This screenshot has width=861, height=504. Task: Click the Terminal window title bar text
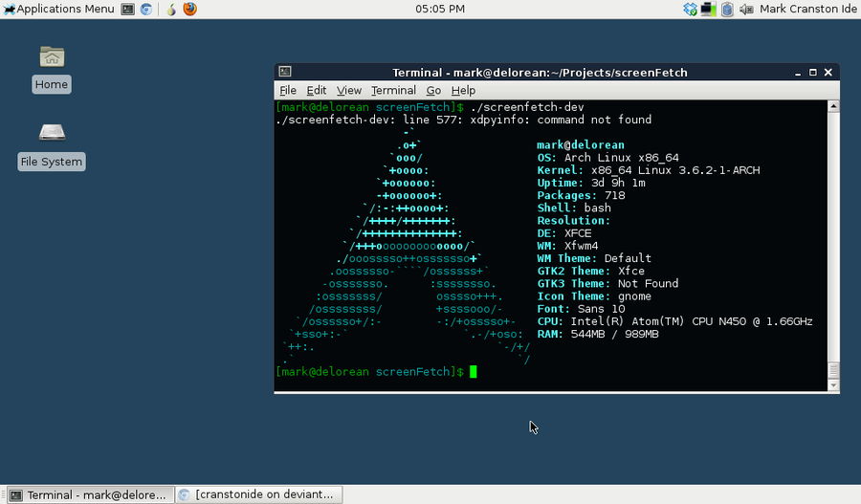[x=540, y=73]
